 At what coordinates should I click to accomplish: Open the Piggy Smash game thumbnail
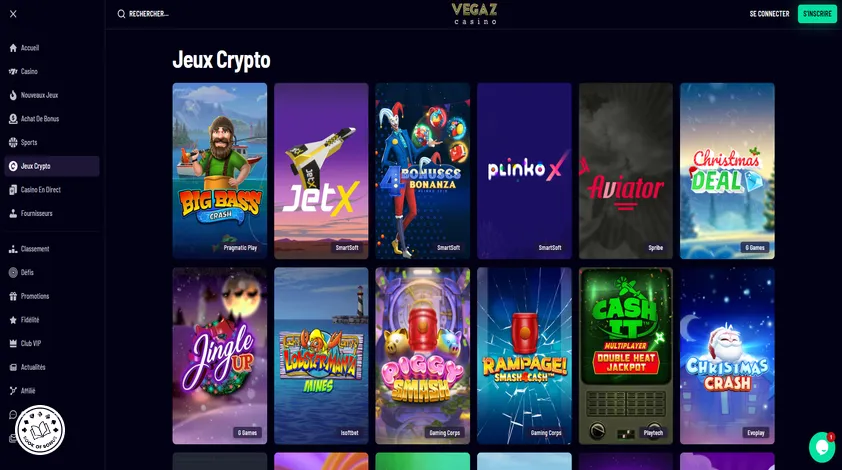click(x=423, y=356)
